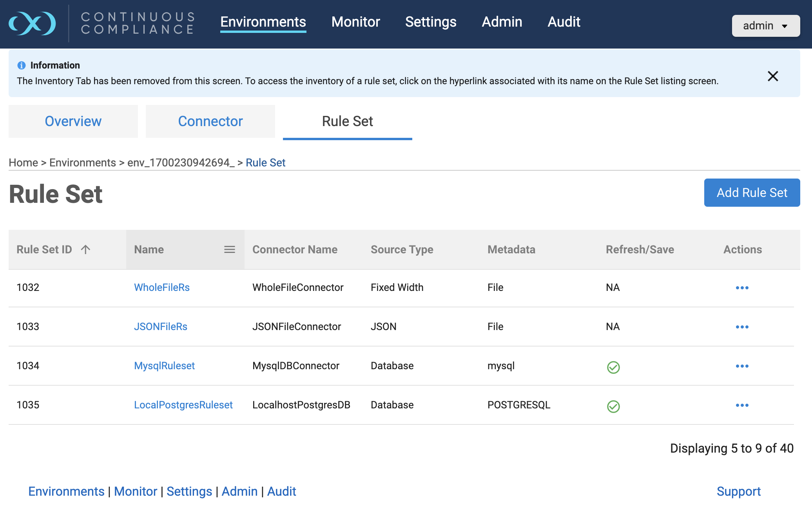Open the WholeFileRs rule set link
The height and width of the screenshot is (509, 812).
click(x=161, y=287)
